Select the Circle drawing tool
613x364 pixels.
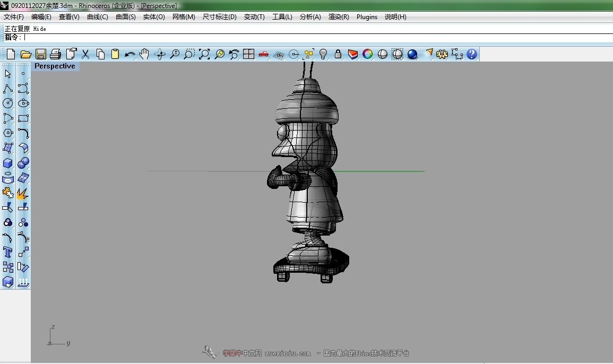[8, 103]
